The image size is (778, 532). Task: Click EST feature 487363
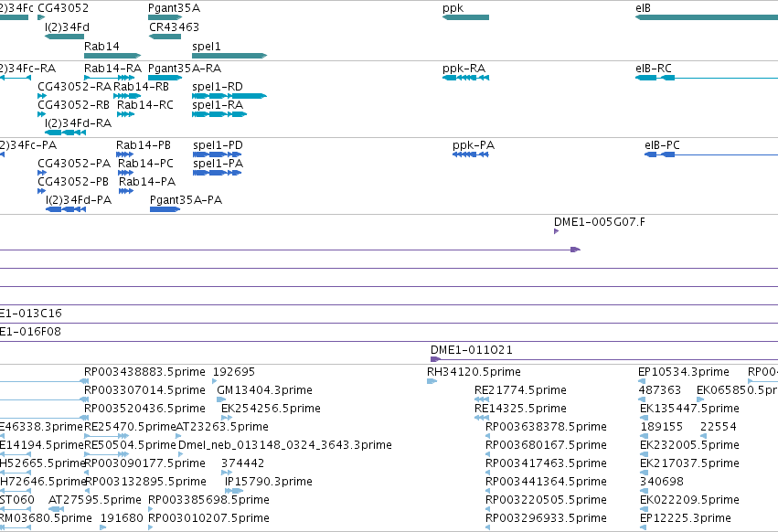click(x=642, y=399)
